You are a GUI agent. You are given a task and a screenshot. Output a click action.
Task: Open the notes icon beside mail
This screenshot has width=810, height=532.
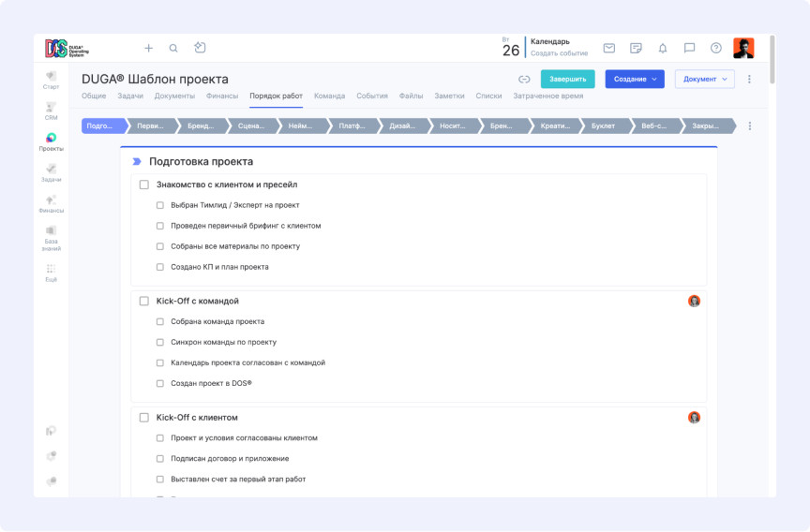click(x=636, y=48)
